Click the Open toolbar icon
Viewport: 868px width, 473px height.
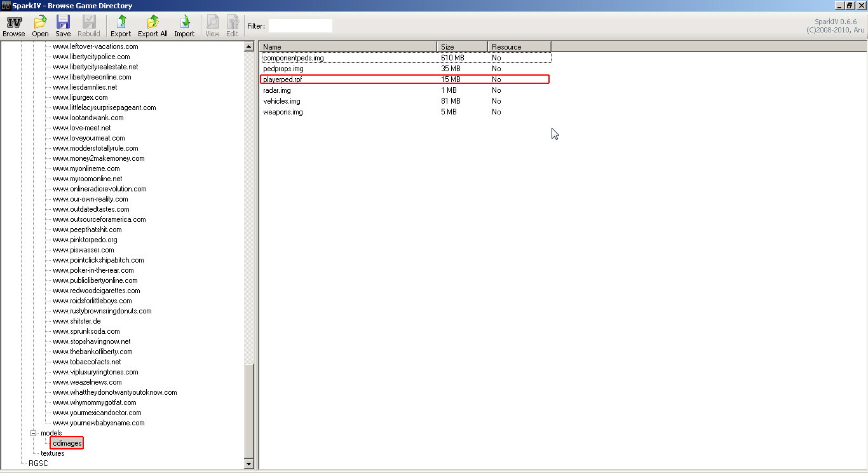coord(40,27)
